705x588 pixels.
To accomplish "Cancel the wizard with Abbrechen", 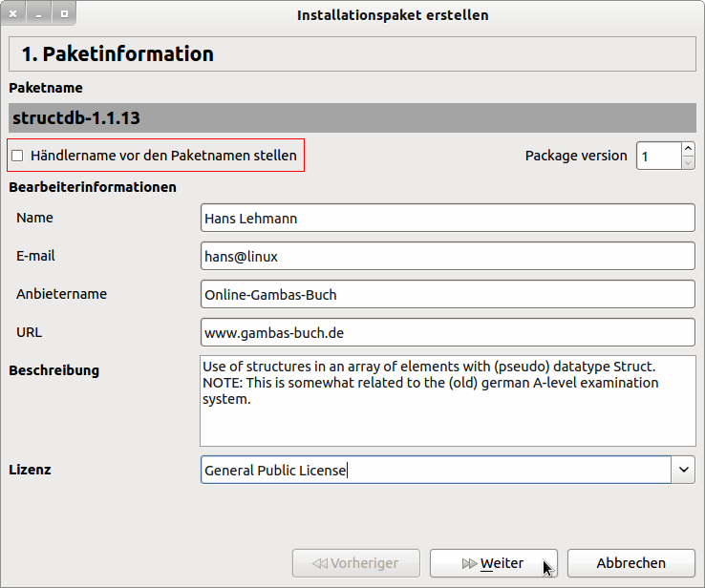I will tap(630, 563).
